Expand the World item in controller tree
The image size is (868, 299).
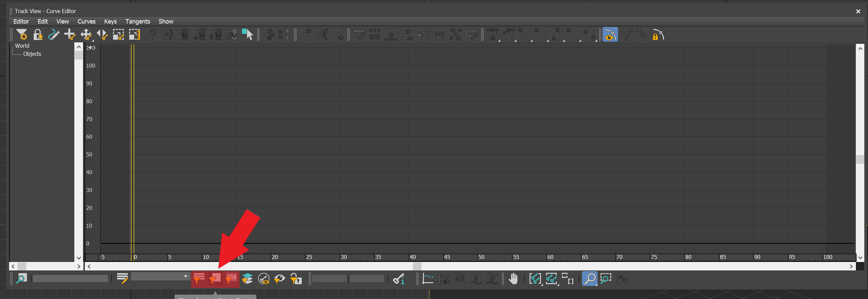point(22,46)
